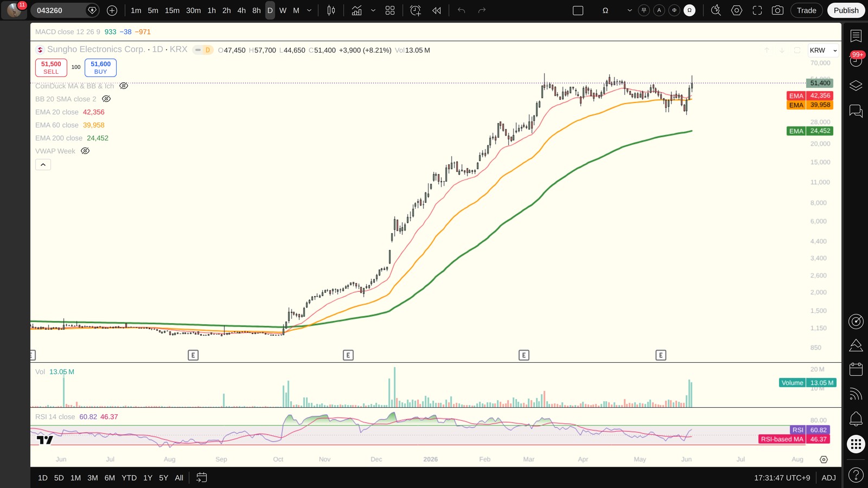Expand more timeframes dropdown arrow

click(309, 10)
